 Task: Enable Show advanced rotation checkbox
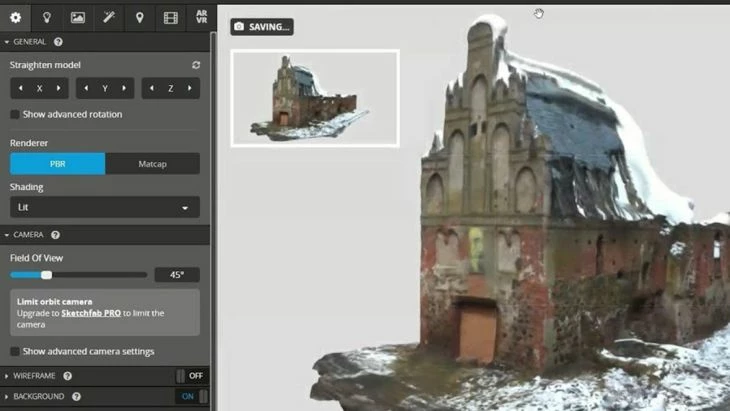[x=15, y=114]
